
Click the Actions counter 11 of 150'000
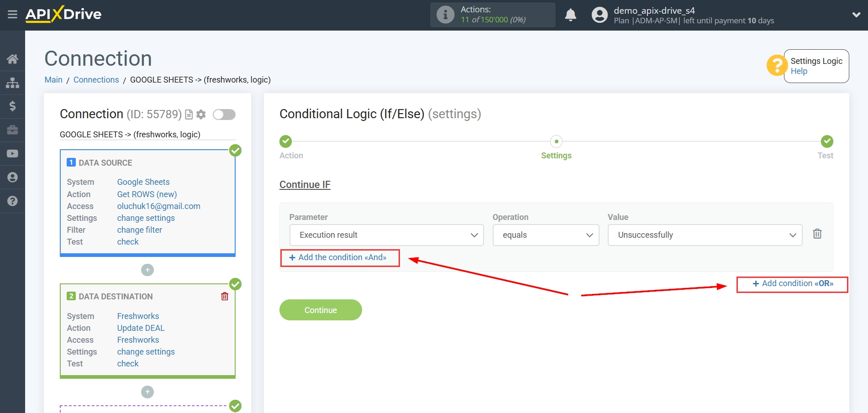click(x=493, y=20)
